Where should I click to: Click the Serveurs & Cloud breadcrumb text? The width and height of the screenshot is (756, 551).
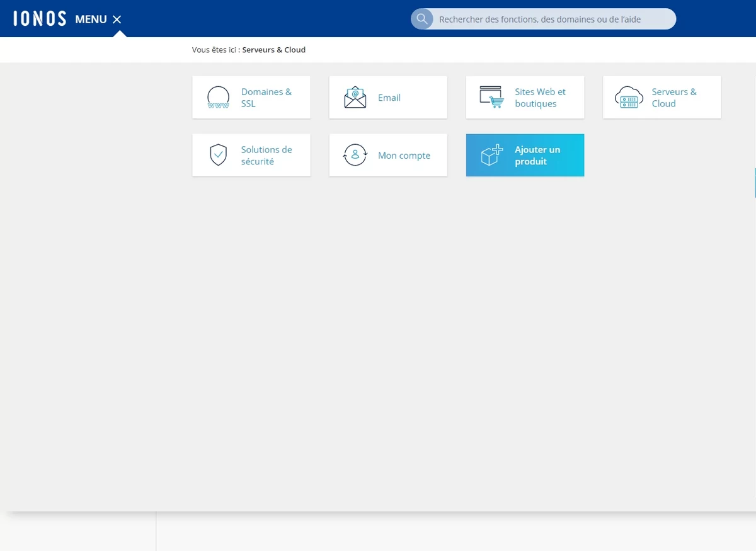coord(274,50)
